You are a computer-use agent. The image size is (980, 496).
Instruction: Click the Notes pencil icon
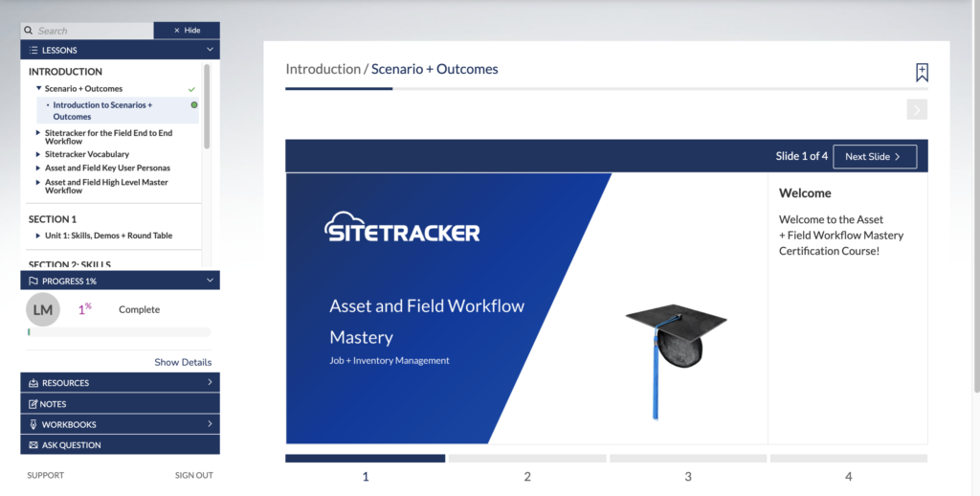point(33,404)
